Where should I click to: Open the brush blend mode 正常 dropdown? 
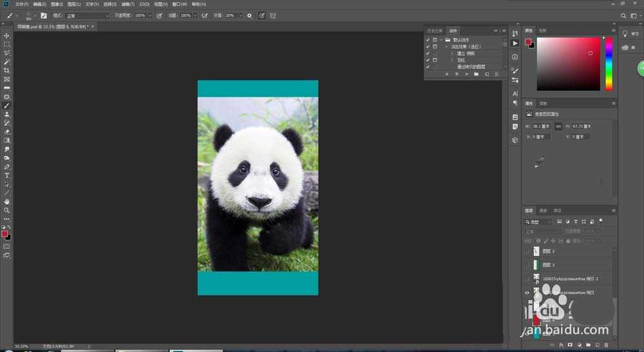click(x=88, y=15)
